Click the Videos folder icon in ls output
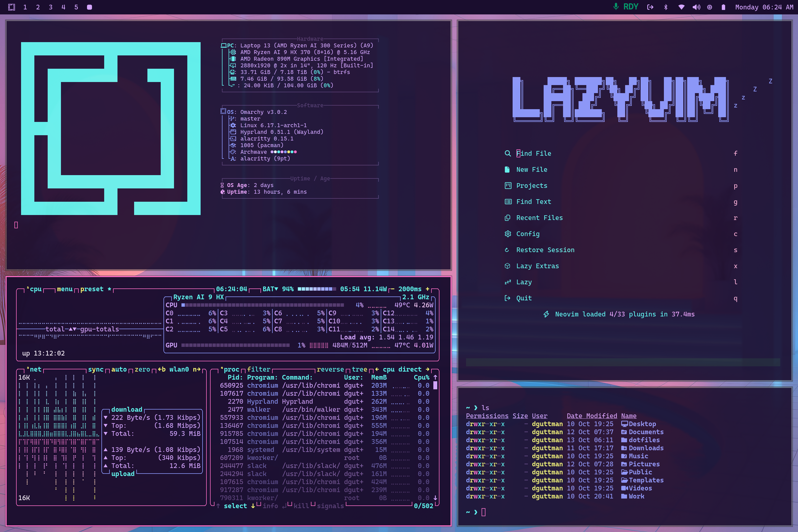 tap(625, 488)
